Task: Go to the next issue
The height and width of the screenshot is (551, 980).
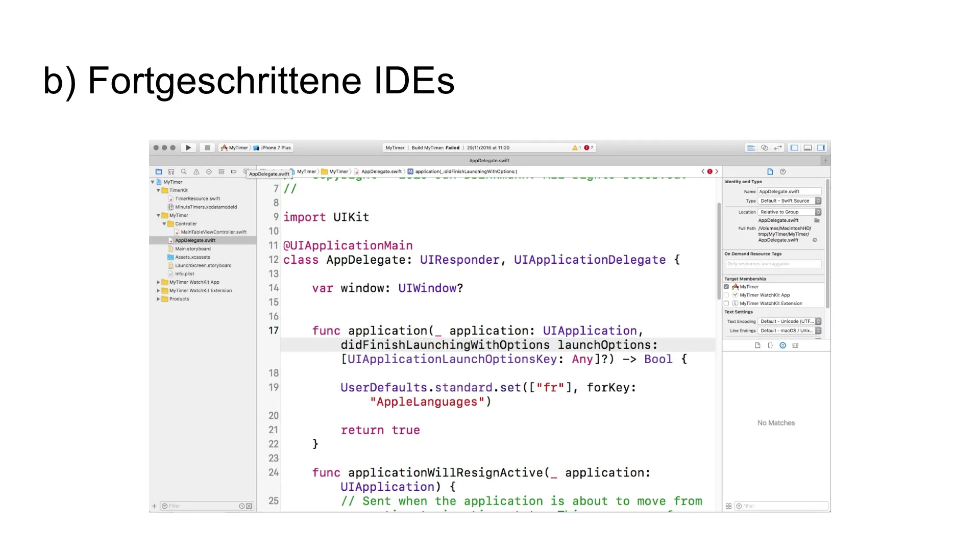Action: (x=717, y=172)
